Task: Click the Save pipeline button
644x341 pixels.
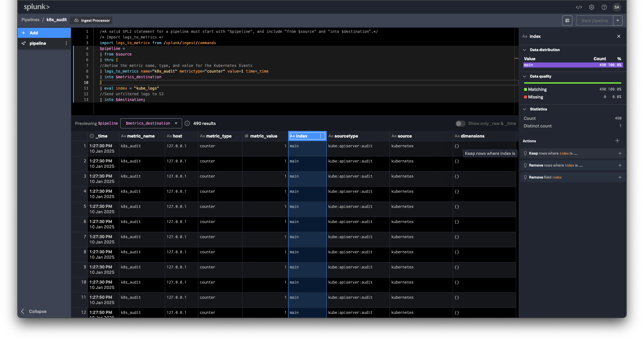Action: point(594,20)
